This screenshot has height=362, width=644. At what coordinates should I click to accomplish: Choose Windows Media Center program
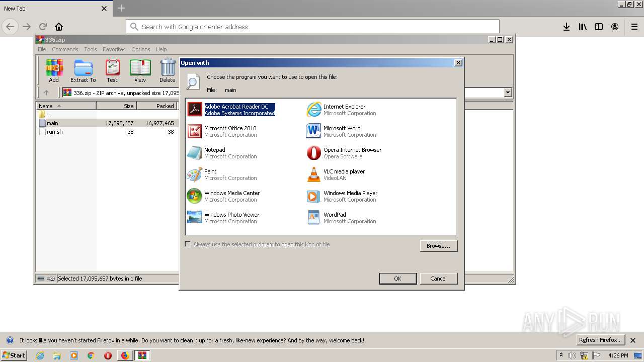(x=223, y=196)
